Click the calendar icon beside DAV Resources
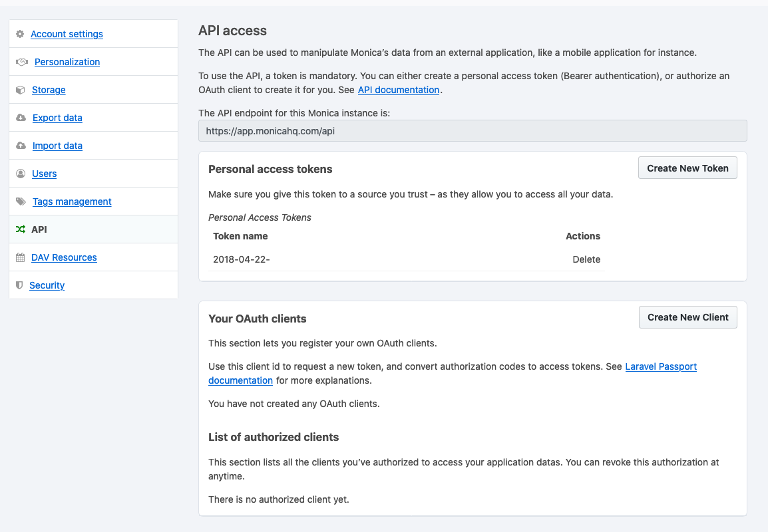The image size is (768, 532). point(20,257)
